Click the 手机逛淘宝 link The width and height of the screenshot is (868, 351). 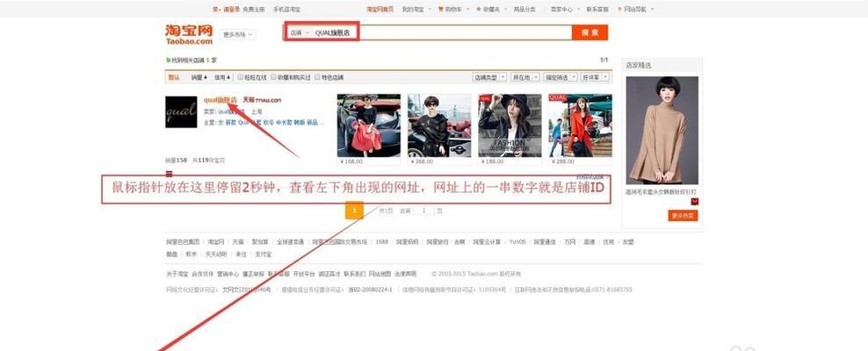286,10
